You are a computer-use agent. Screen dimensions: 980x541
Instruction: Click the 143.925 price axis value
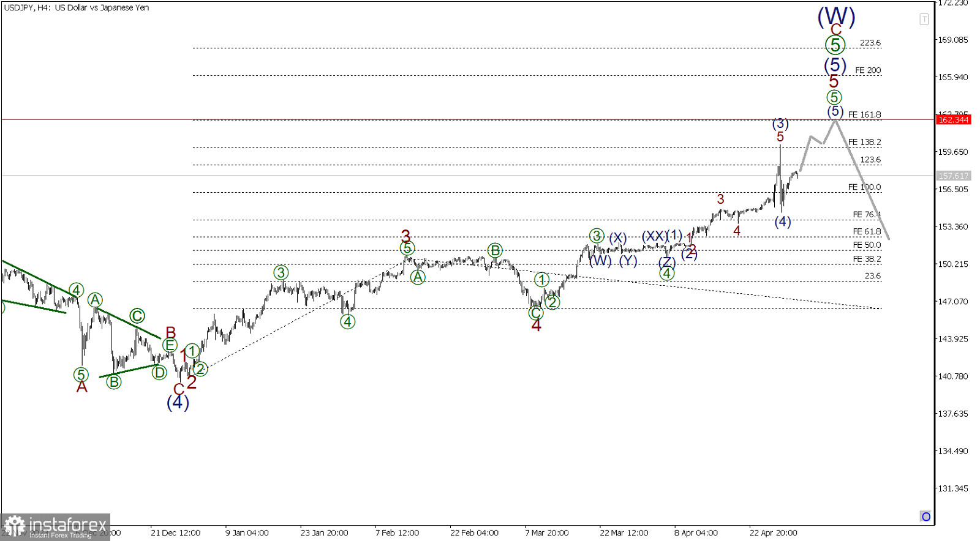point(953,338)
